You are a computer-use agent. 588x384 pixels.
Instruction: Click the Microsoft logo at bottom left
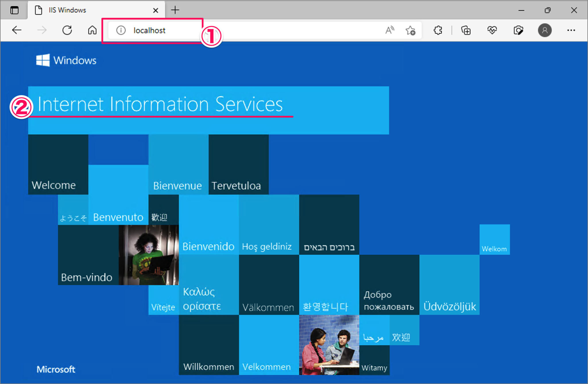tap(56, 369)
